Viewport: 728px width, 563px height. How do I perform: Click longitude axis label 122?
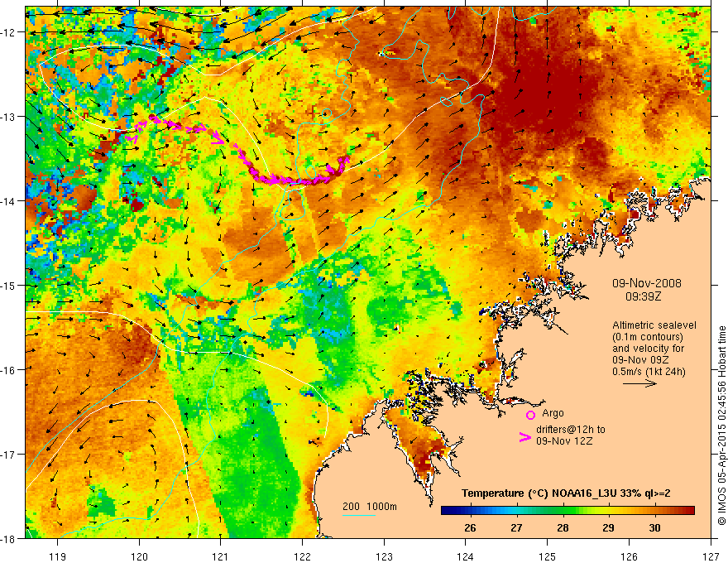pyautogui.click(x=302, y=556)
